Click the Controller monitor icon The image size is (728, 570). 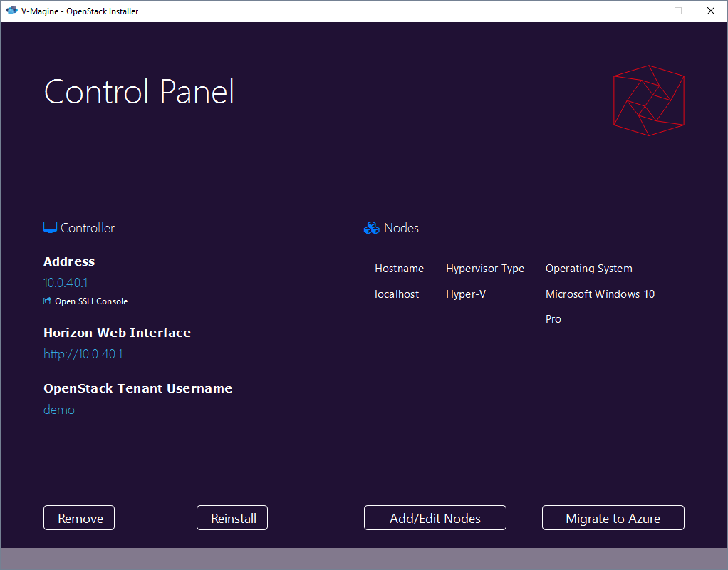pyautogui.click(x=49, y=227)
